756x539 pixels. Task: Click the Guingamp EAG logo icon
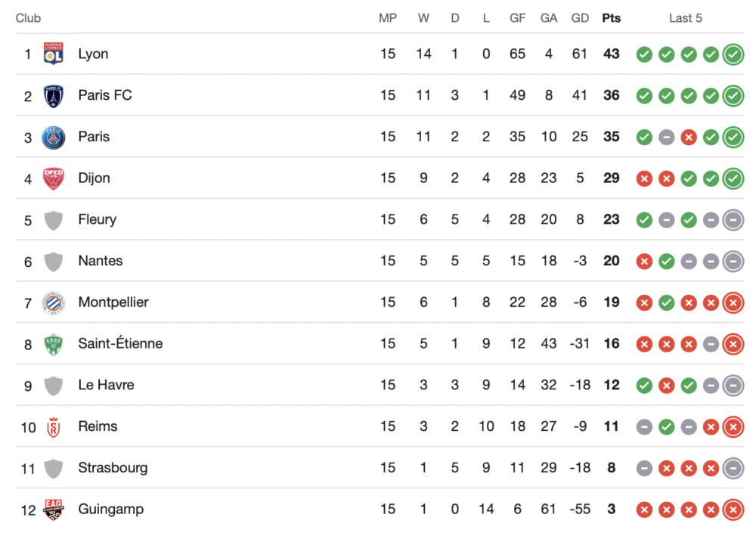click(x=53, y=510)
